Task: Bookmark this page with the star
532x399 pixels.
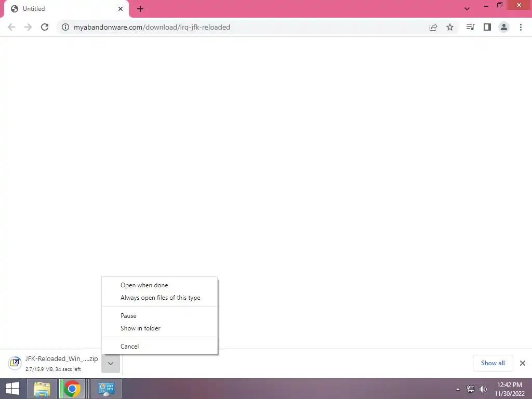Action: pyautogui.click(x=450, y=27)
